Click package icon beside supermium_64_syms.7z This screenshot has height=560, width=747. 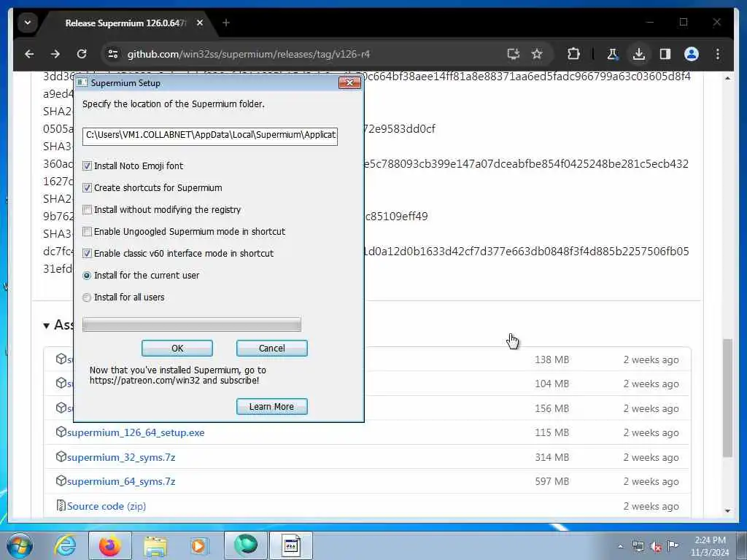pos(61,481)
